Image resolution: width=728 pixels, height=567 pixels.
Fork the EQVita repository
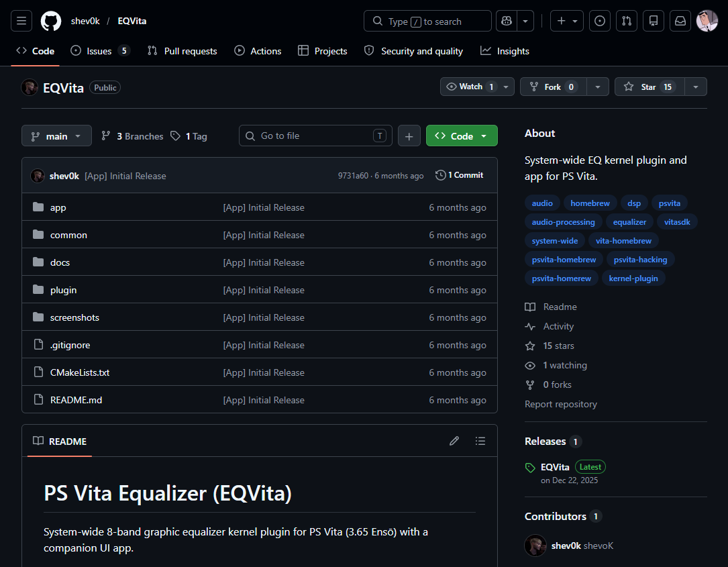pyautogui.click(x=554, y=87)
